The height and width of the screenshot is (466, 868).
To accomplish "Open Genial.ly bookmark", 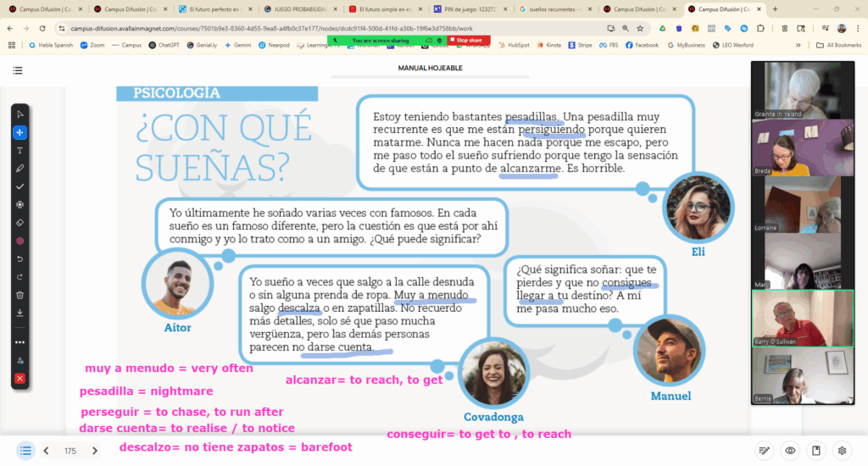I will click(x=202, y=46).
